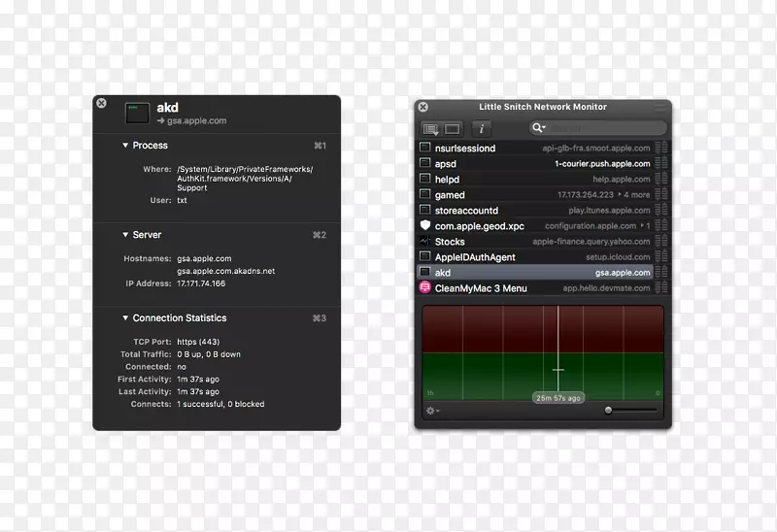Screen dimensions: 777x532
Task: Select play.itunes.apple.com hostname text
Action: click(x=610, y=211)
